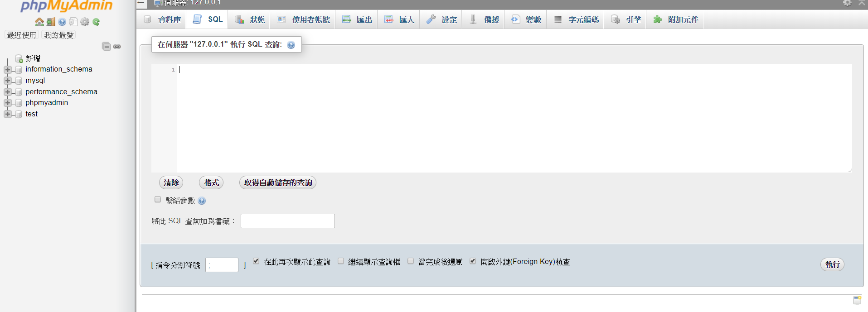
Task: Click help icon next to SQL query title
Action: pos(291,45)
